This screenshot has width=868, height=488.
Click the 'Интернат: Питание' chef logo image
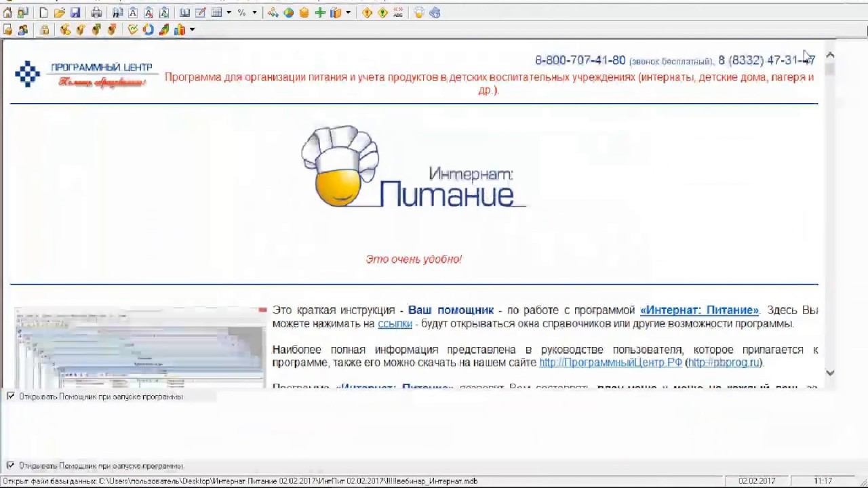(414, 167)
